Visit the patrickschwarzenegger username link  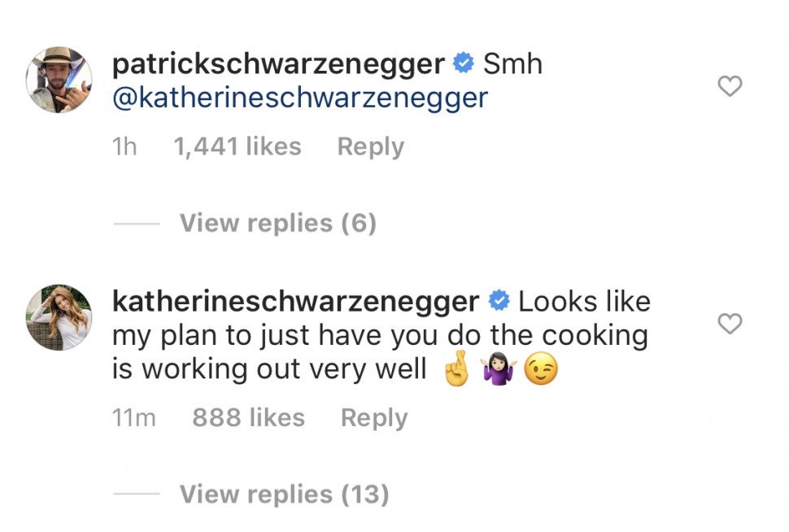278,63
